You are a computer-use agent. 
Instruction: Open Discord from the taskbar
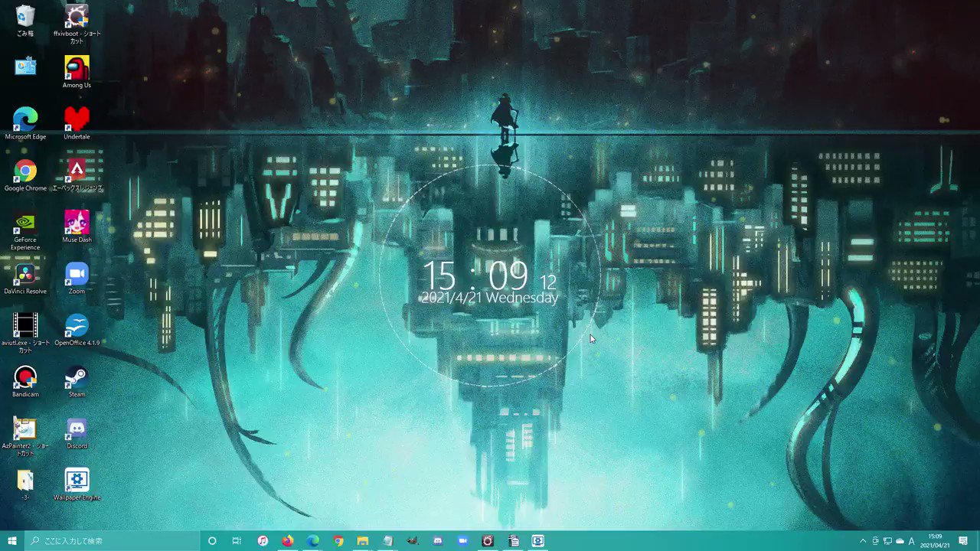click(x=437, y=541)
